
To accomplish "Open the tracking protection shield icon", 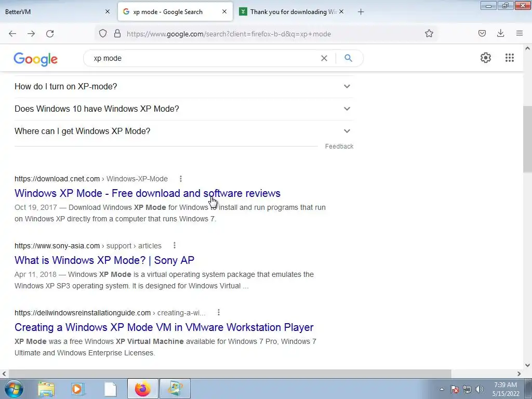I will click(x=103, y=34).
